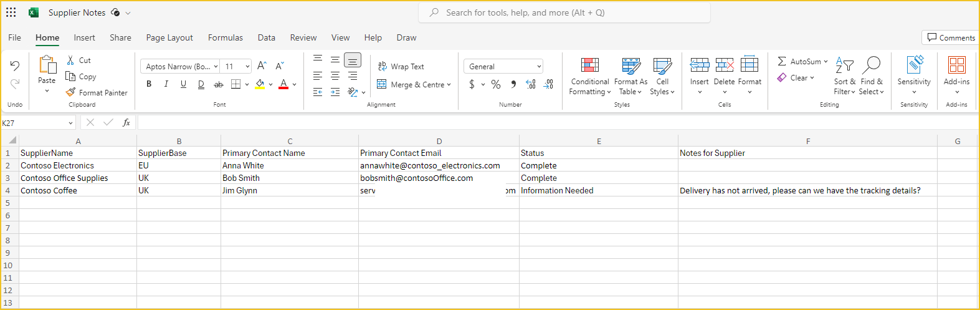Apply percent style format
The height and width of the screenshot is (310, 980).
click(496, 84)
